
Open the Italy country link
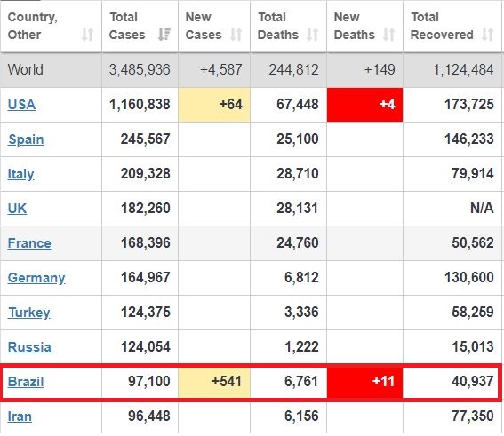tap(20, 174)
